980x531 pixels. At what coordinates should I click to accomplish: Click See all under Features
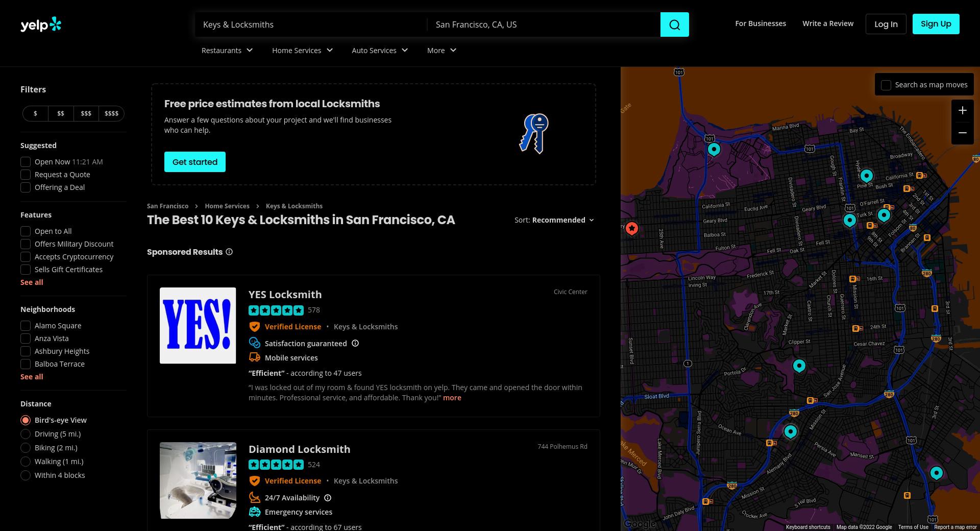[x=32, y=282]
